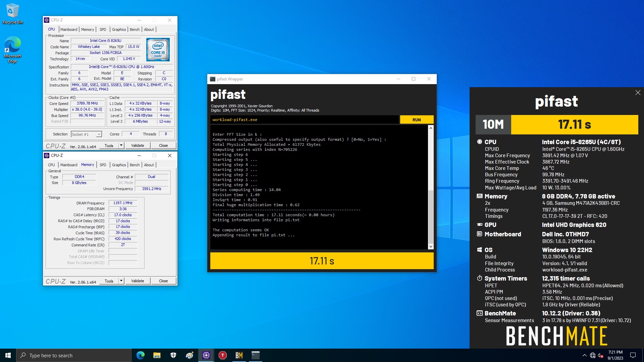Show hidden tray icons chevron

pyautogui.click(x=585, y=355)
